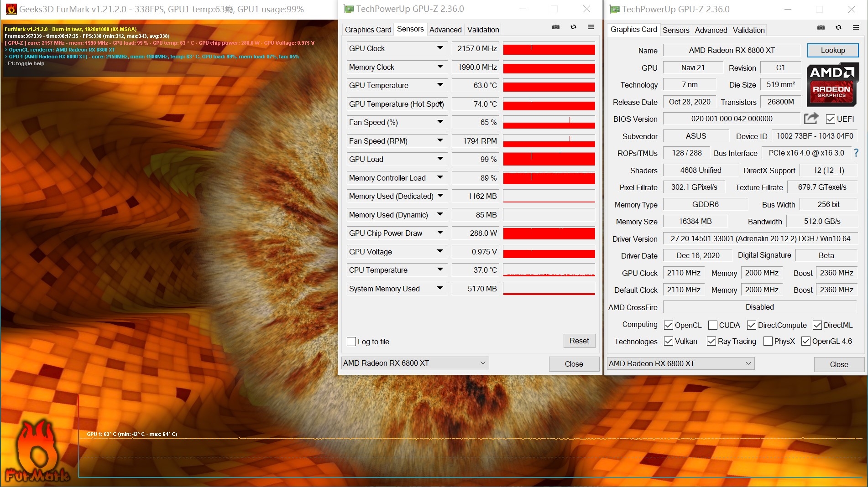Toggle the PhysX checkbox

(768, 341)
